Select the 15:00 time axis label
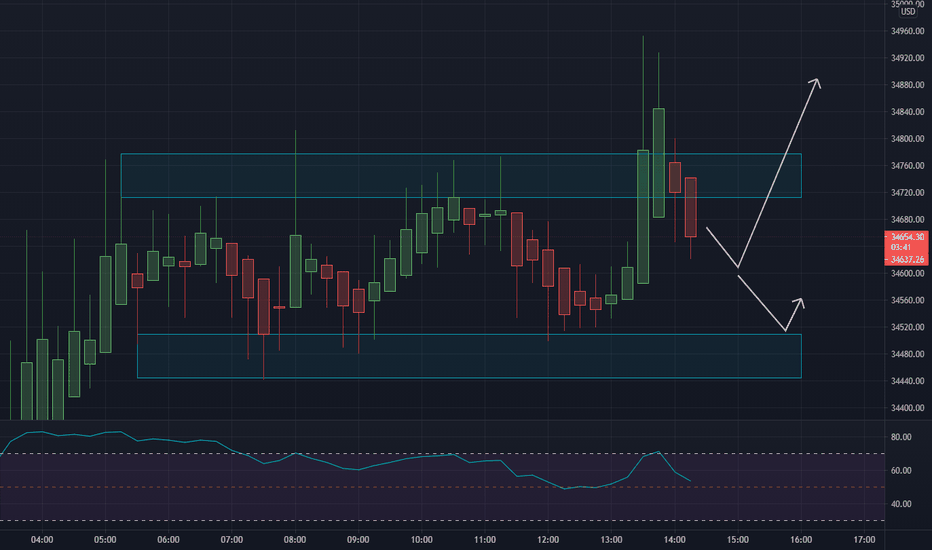This screenshot has width=932, height=550. 738,540
